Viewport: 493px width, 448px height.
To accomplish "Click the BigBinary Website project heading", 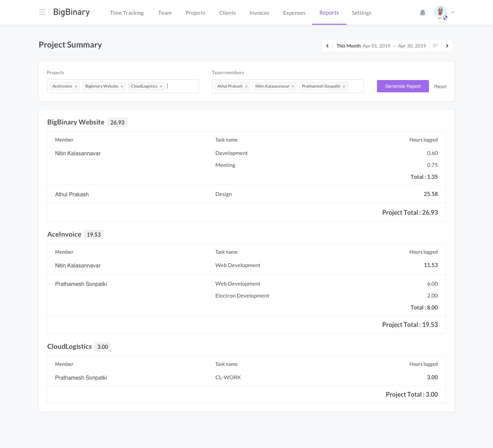I will point(76,122).
